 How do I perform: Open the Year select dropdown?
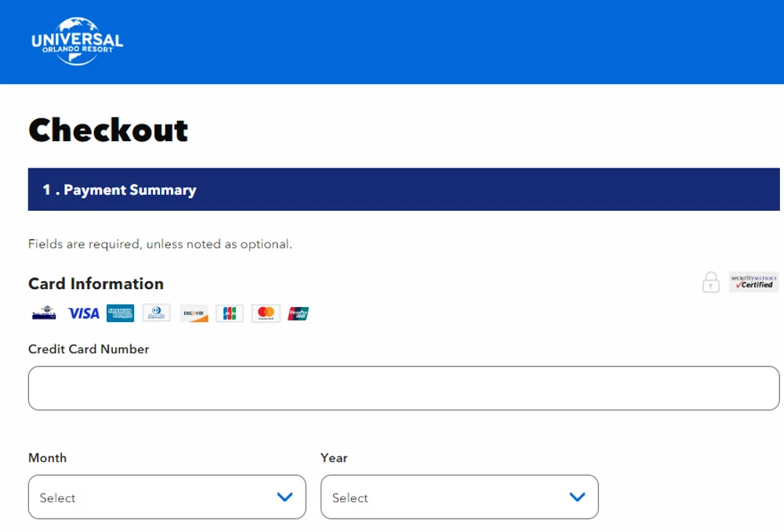pos(459,497)
